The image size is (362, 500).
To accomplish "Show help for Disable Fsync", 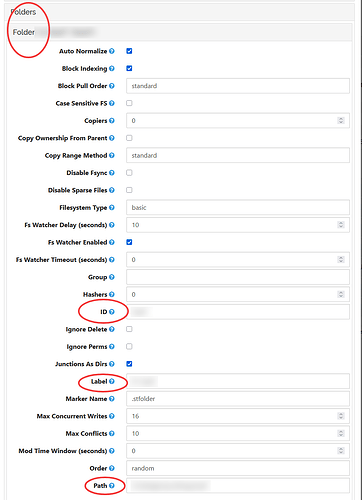I will coord(112,173).
